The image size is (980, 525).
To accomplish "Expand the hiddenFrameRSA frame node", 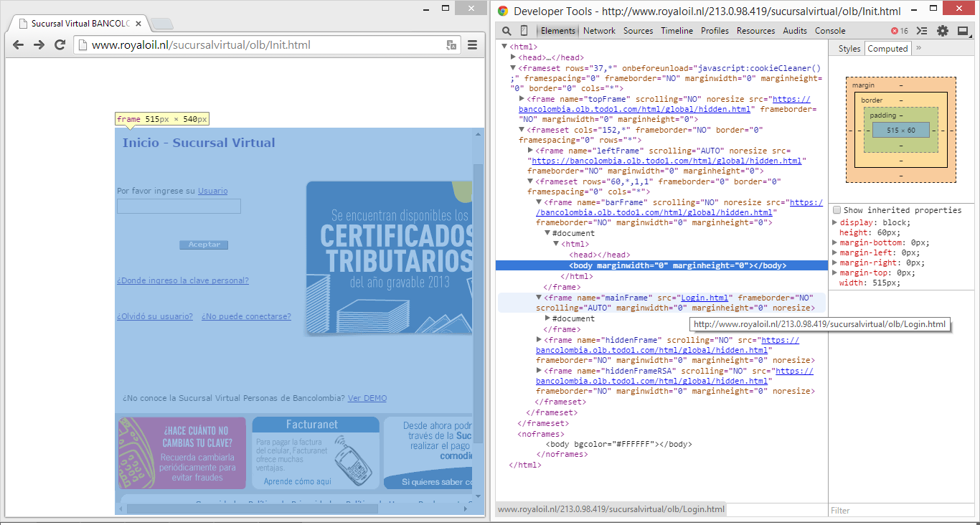I will pos(539,372).
